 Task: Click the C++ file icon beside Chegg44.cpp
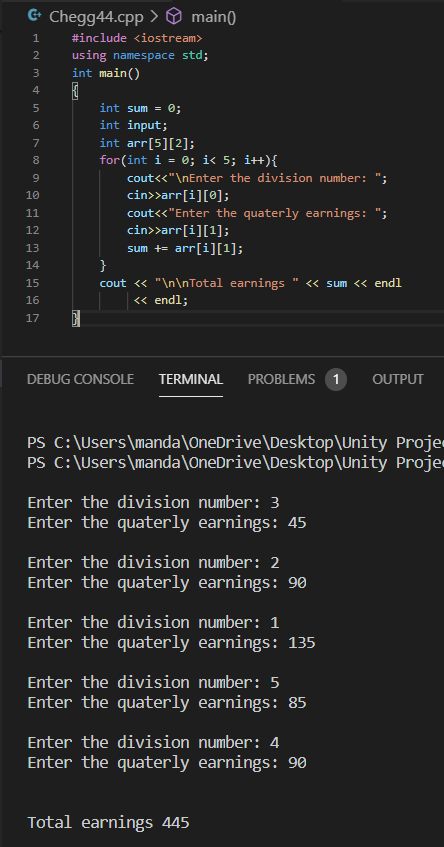coord(35,16)
